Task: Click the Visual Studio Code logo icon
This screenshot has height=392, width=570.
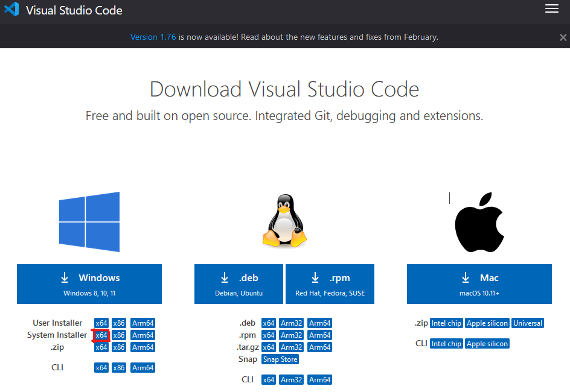Action: (11, 10)
